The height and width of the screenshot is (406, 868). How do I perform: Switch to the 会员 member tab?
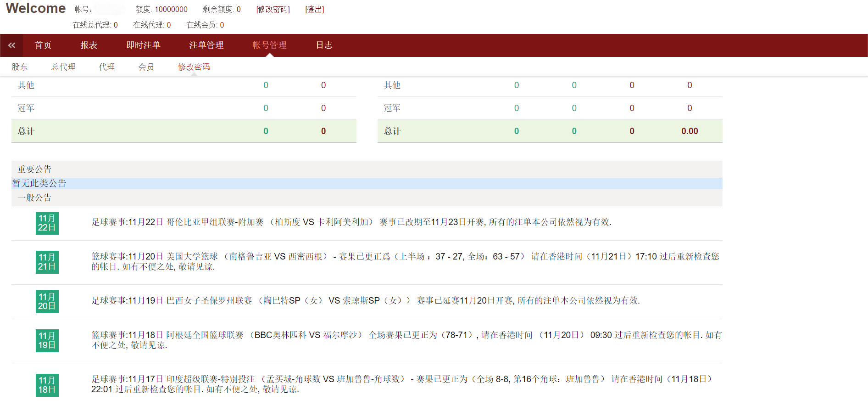click(x=146, y=67)
